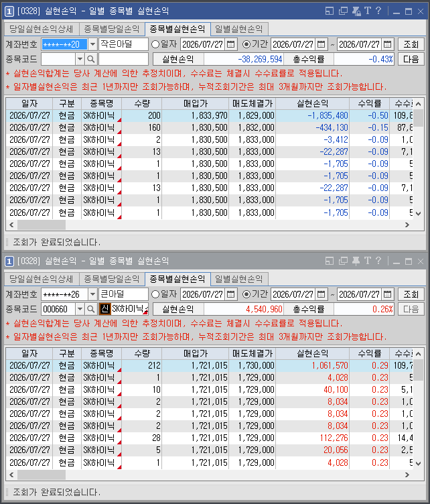Image resolution: width=430 pixels, height=504 pixels.
Task: Click the T font icon in upper title bar
Action: click(x=368, y=11)
